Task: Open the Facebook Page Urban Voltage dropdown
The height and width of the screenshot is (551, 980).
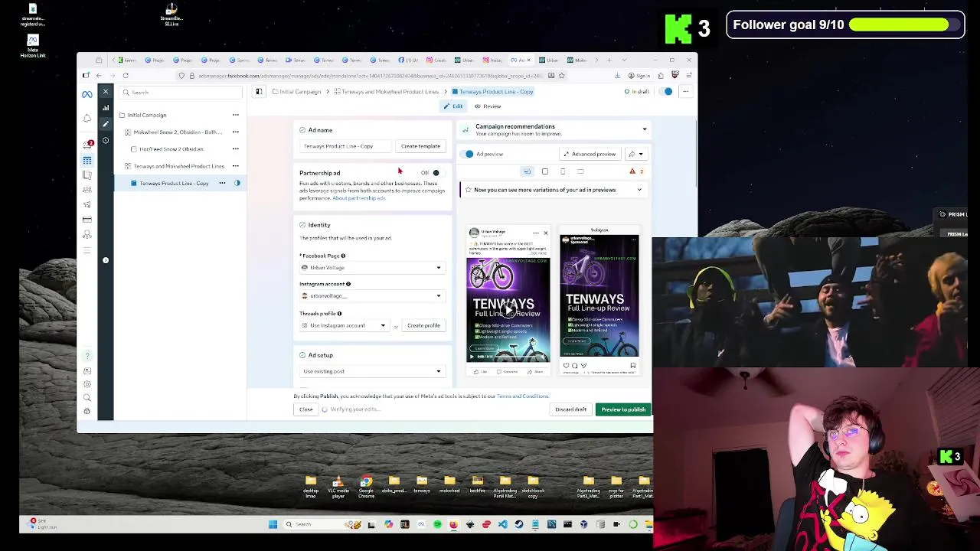Action: [371, 268]
